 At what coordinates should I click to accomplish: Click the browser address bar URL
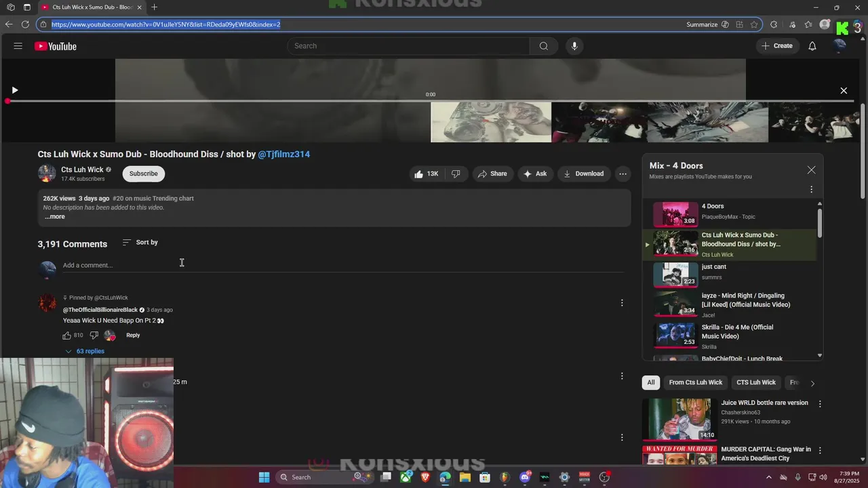166,24
